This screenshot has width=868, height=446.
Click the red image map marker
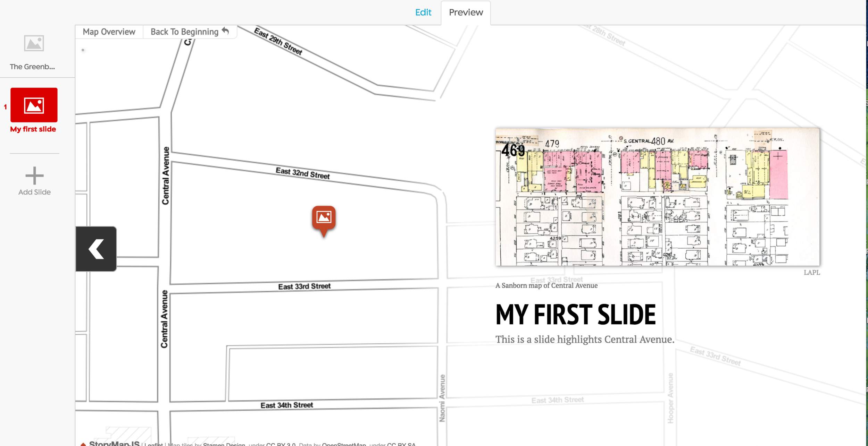[324, 218]
